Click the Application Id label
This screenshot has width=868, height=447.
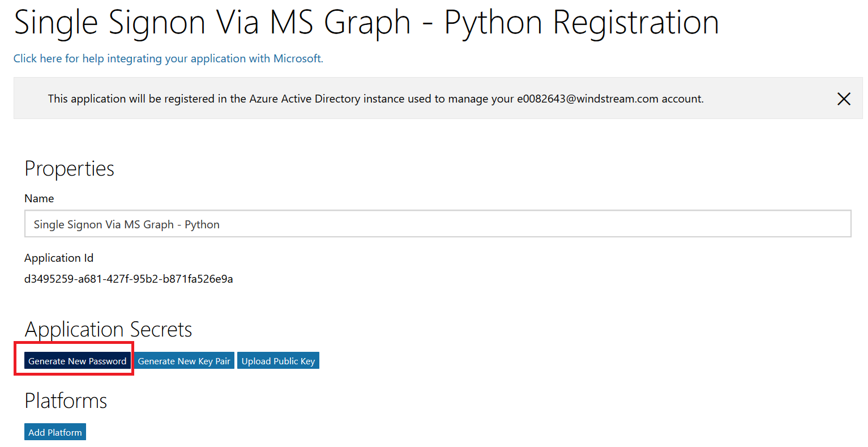[59, 258]
